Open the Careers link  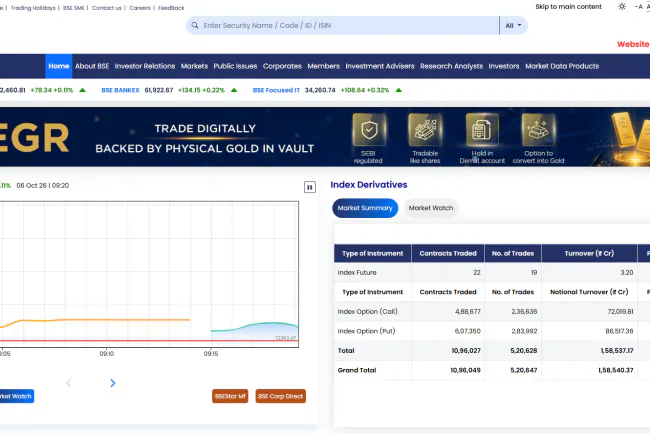pos(140,8)
